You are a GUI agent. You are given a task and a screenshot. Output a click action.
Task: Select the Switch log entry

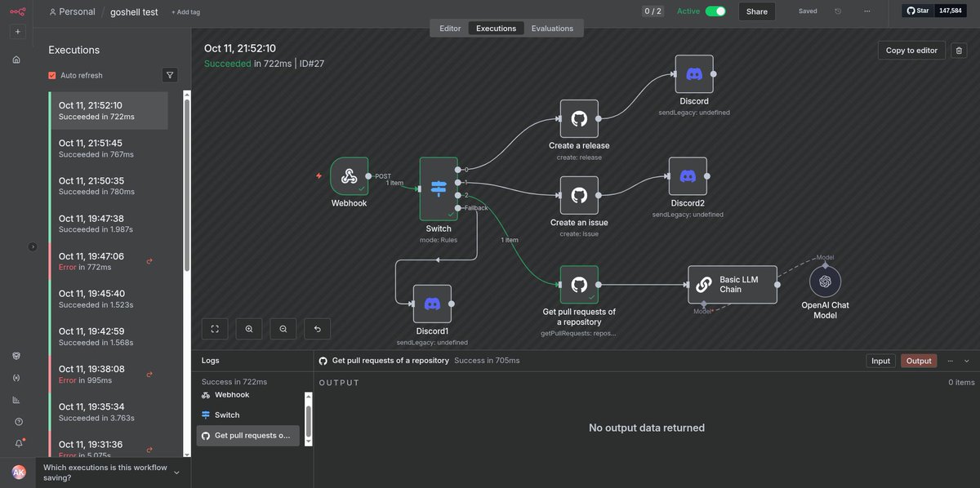point(248,415)
